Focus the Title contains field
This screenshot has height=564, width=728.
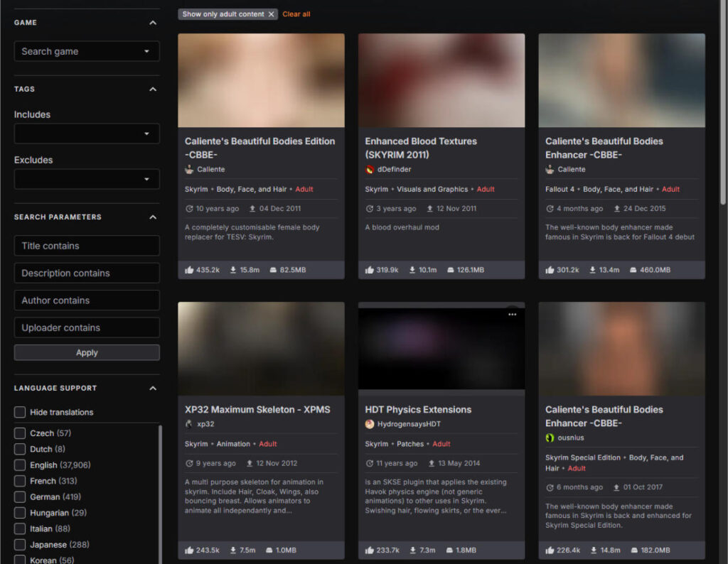click(87, 246)
